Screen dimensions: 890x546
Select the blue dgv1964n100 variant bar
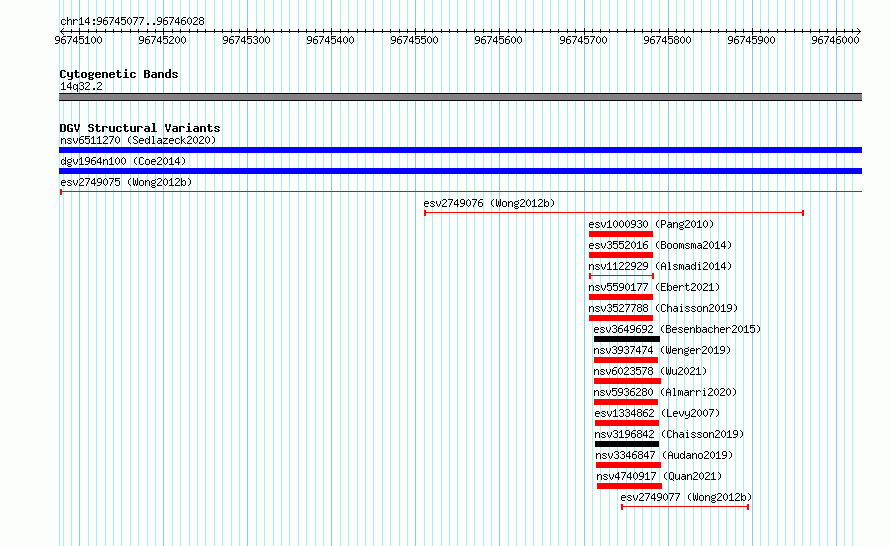[x=460, y=171]
